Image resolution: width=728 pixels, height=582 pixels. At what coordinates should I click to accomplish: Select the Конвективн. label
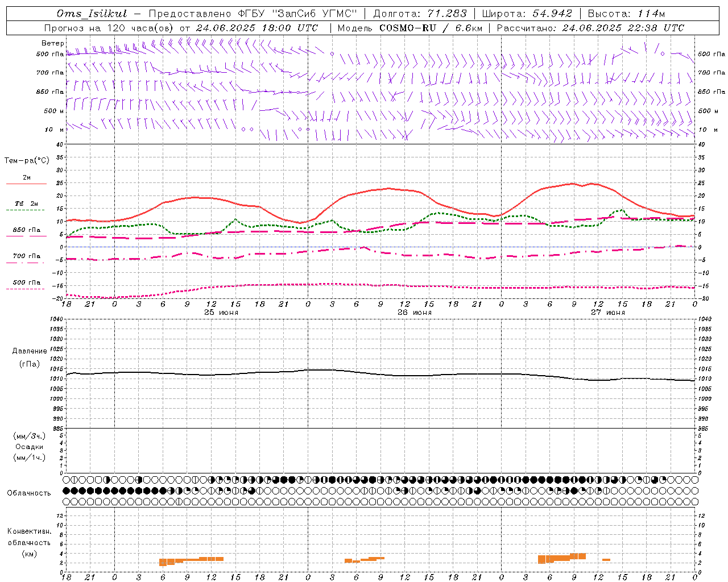coord(29,531)
